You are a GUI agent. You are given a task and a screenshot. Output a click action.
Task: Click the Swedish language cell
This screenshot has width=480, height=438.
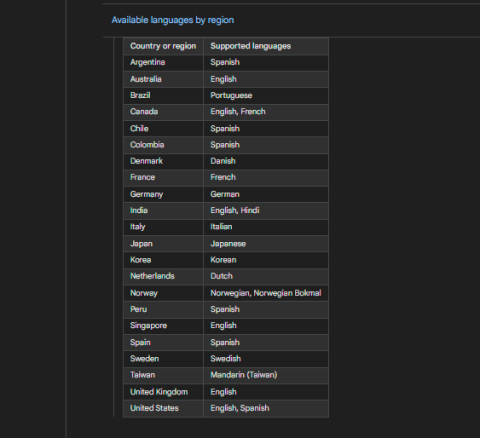(266, 359)
